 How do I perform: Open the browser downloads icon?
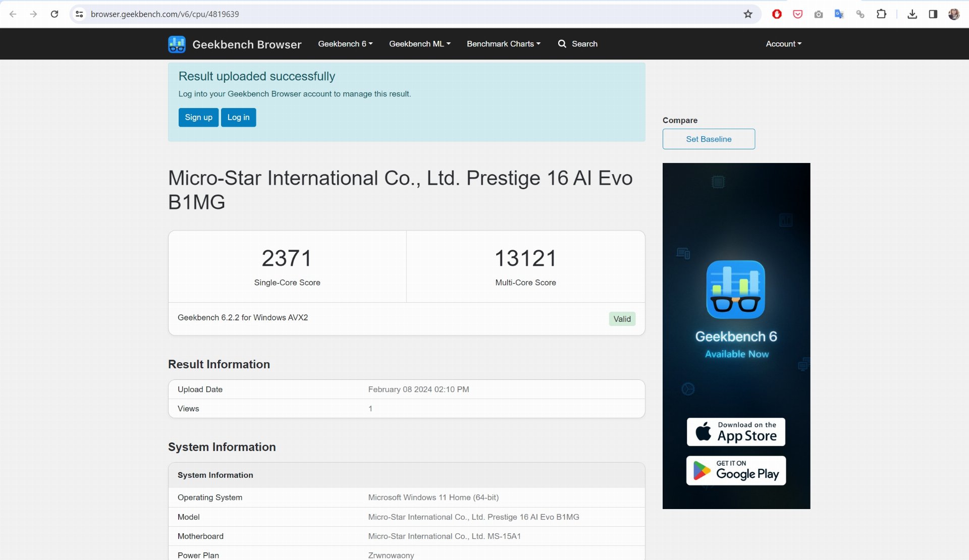912,14
